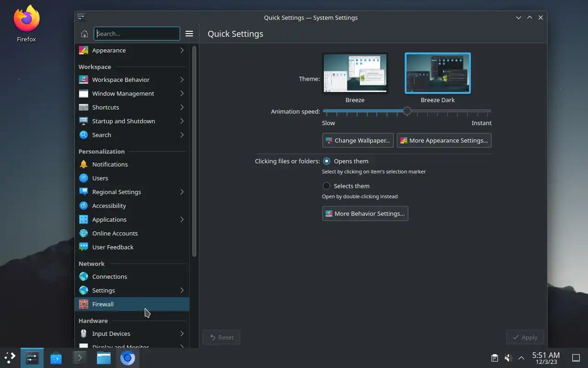Choose the Breeze light theme thumbnail
This screenshot has width=588, height=368.
click(355, 73)
